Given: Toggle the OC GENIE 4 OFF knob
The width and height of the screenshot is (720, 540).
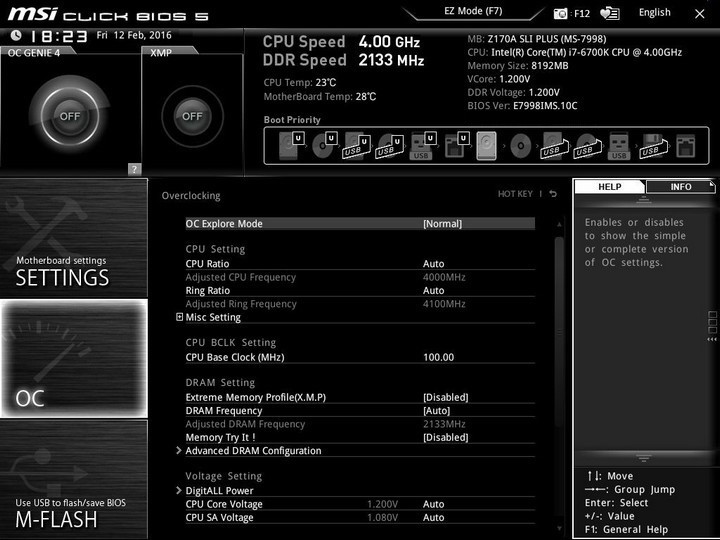Looking at the screenshot, I should coord(70,116).
